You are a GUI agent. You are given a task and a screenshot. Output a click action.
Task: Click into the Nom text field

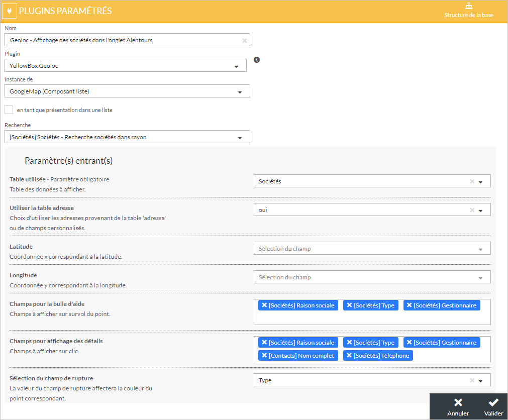pos(121,40)
